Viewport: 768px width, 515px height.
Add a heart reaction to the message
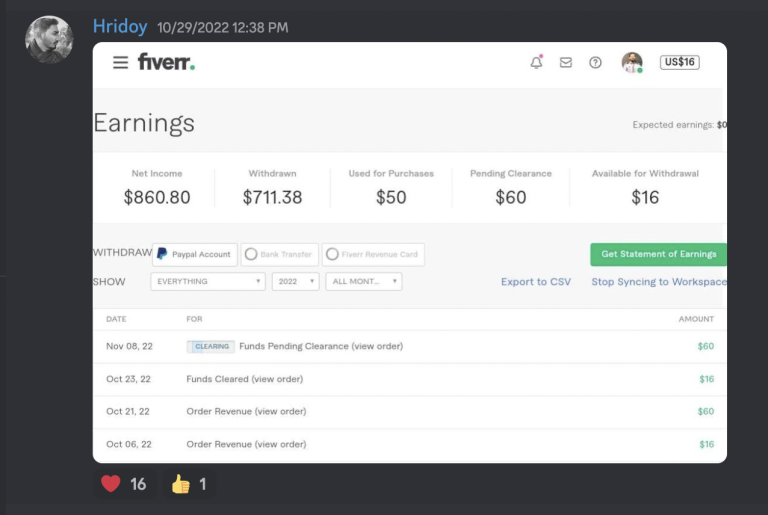coord(124,484)
